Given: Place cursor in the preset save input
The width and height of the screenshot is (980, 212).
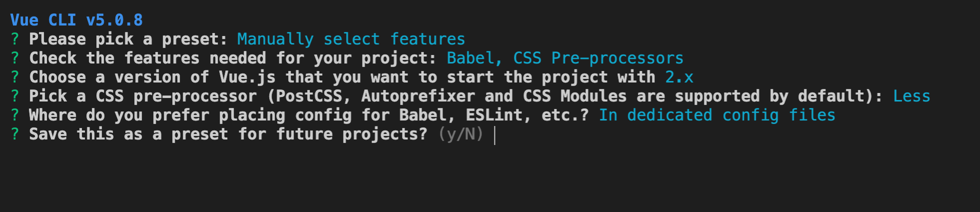Looking at the screenshot, I should click(494, 135).
